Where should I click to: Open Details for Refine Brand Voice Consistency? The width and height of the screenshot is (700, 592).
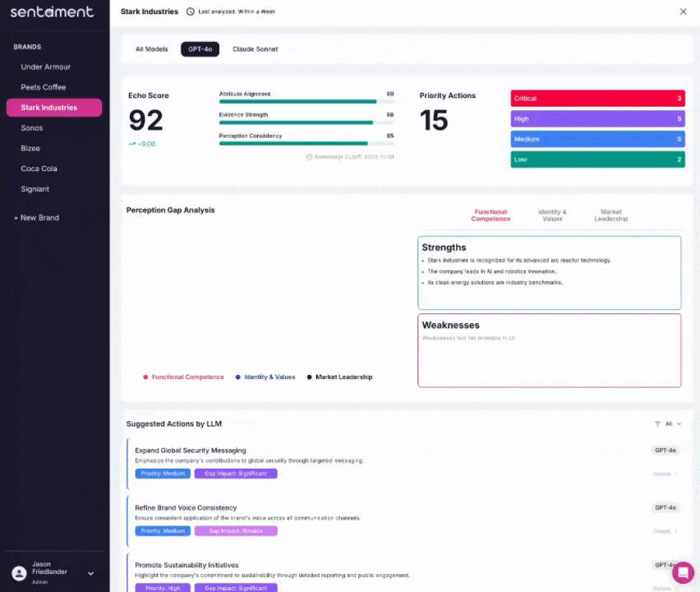click(665, 531)
